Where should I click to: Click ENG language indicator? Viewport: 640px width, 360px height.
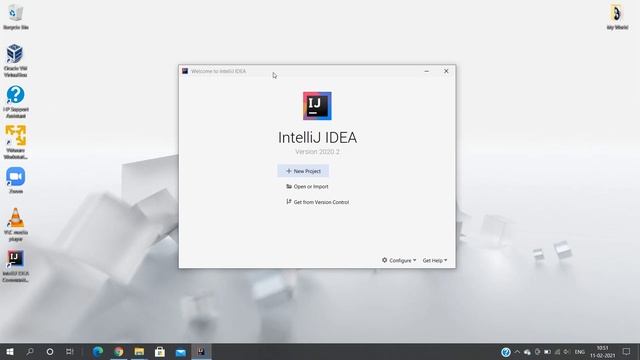[580, 352]
